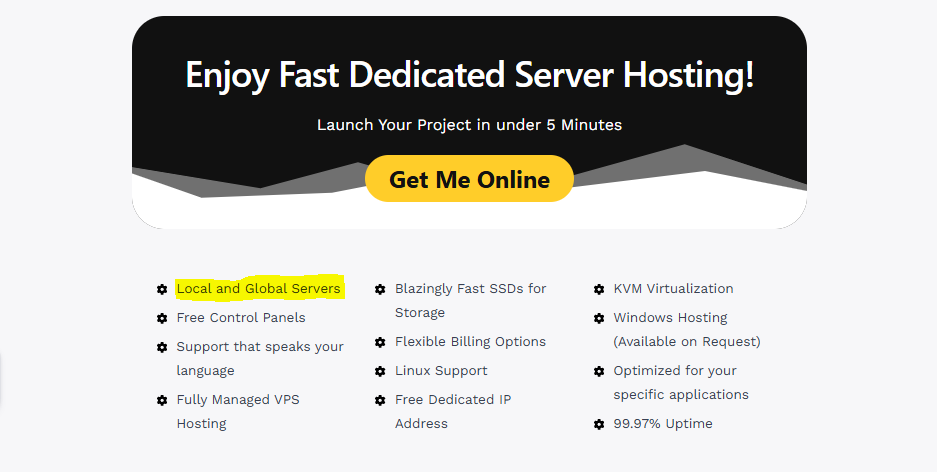Click the gear icon beside Free Dedicated IP Address

(x=380, y=400)
